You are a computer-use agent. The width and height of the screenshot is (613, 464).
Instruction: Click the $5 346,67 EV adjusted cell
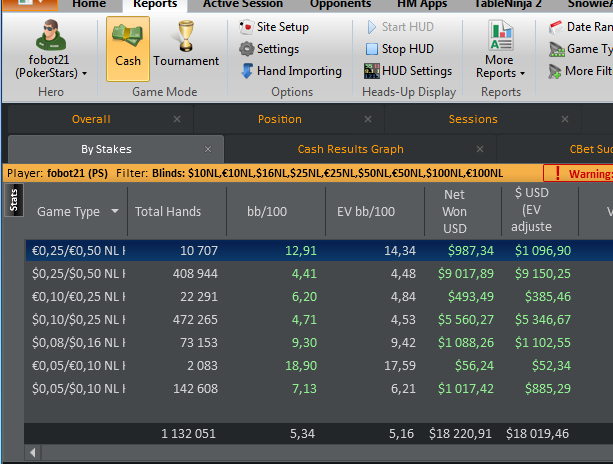tap(543, 320)
